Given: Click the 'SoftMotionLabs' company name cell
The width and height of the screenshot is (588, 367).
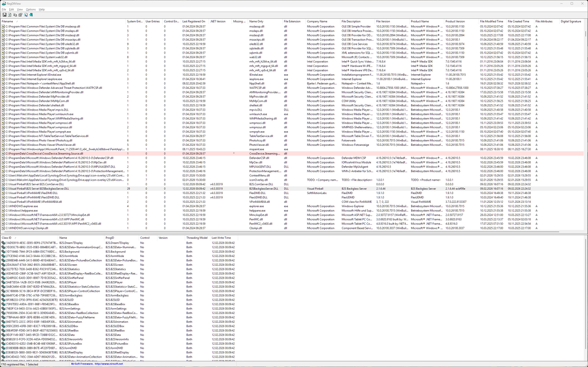Looking at the screenshot, I should (x=317, y=193).
